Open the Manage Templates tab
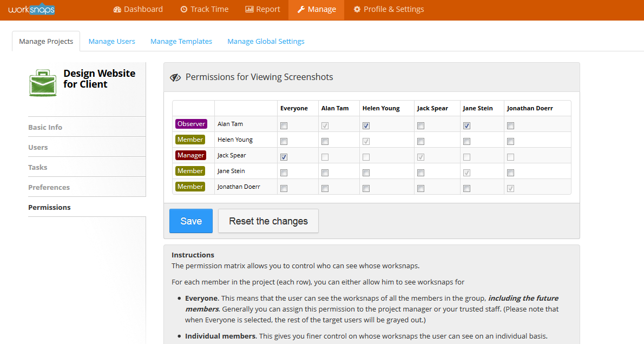This screenshot has height=344, width=644. click(181, 41)
